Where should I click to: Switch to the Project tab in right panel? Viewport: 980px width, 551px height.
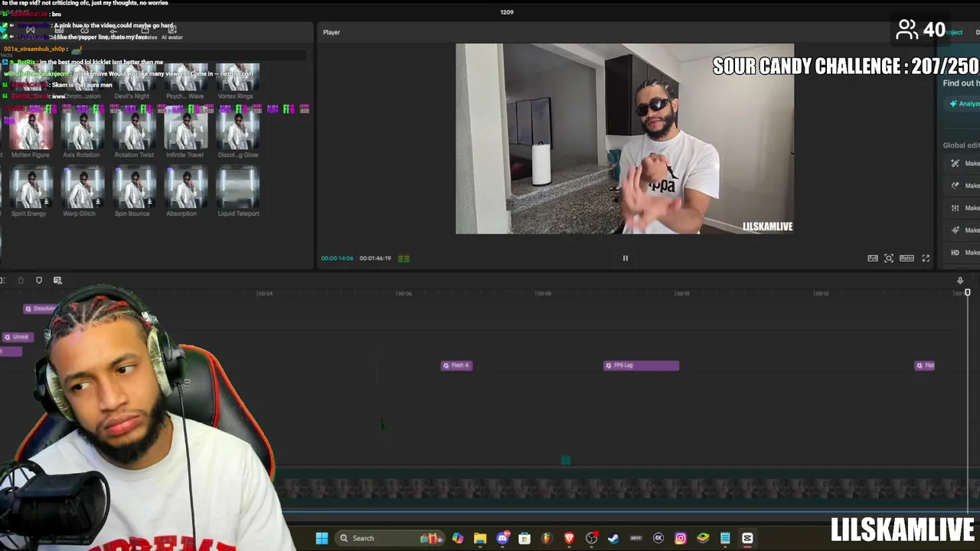click(954, 32)
